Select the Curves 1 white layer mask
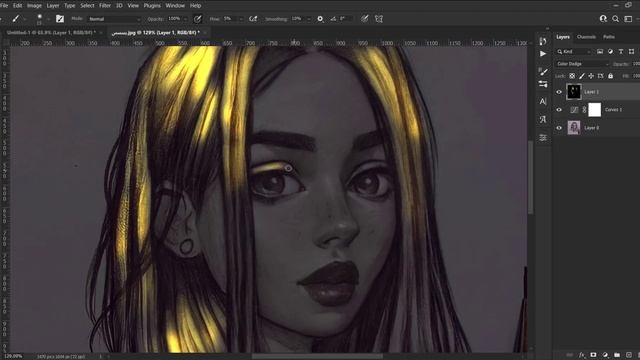The height and width of the screenshot is (360, 640). click(x=595, y=110)
